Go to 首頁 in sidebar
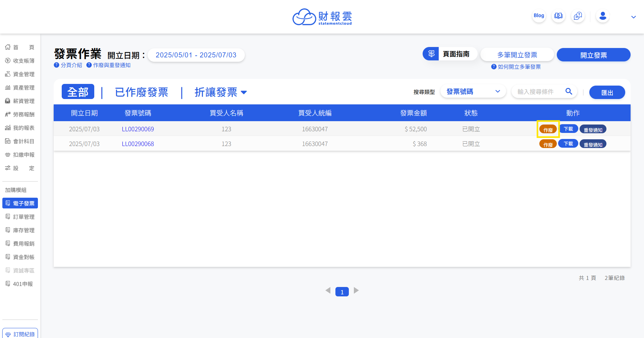 [20, 47]
